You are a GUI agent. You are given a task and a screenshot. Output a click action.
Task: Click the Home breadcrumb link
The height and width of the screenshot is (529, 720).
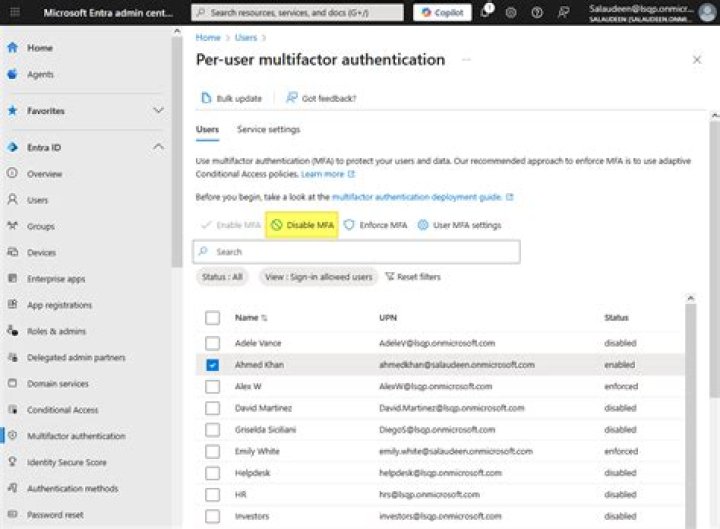(208, 38)
